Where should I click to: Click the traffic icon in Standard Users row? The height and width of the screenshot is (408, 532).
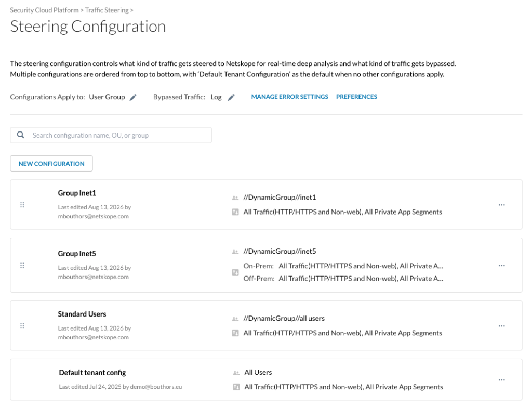(x=235, y=333)
